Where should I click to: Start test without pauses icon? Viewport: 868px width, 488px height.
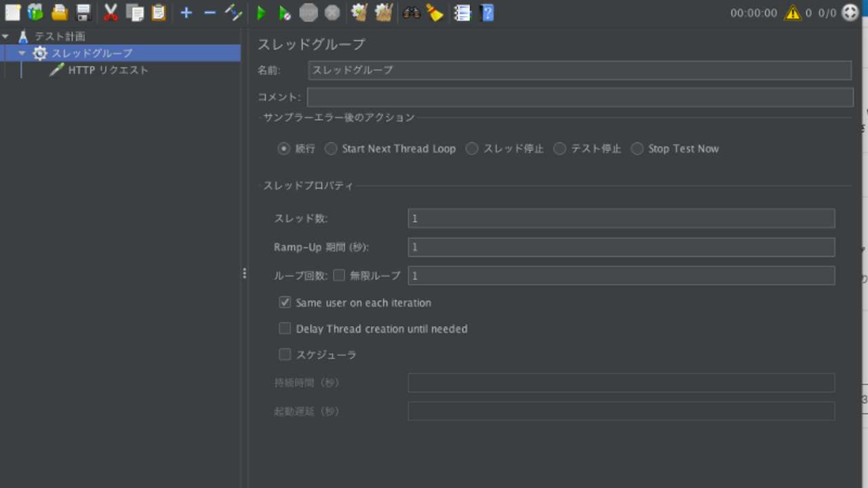click(x=285, y=12)
